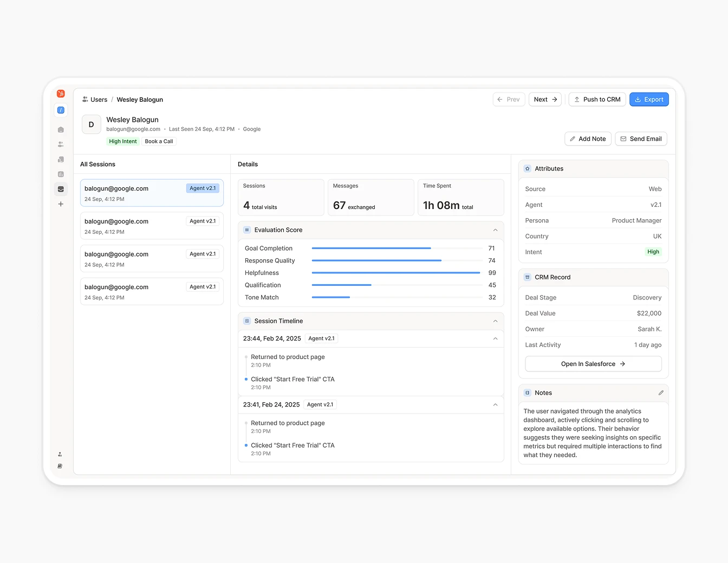728x563 pixels.
Task: Click the orange HubSpot logo icon
Action: point(61,94)
